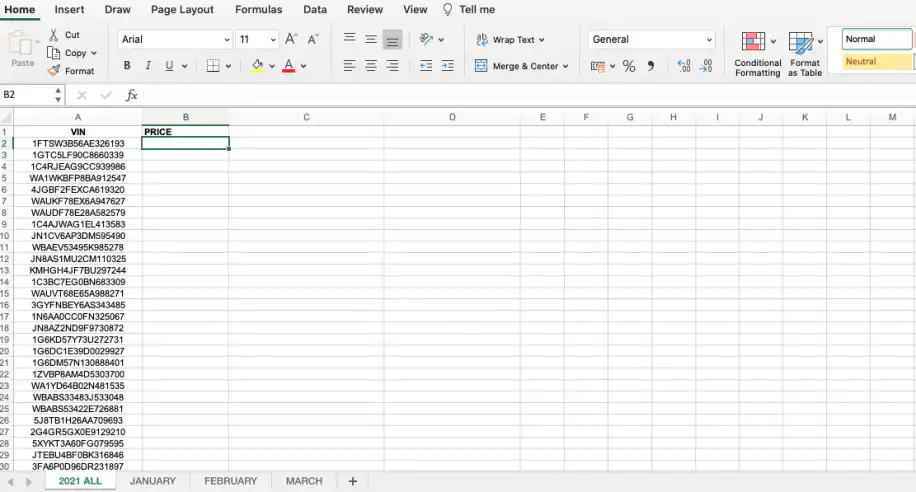Click the text orientation icon
The height and width of the screenshot is (492, 916).
(426, 39)
